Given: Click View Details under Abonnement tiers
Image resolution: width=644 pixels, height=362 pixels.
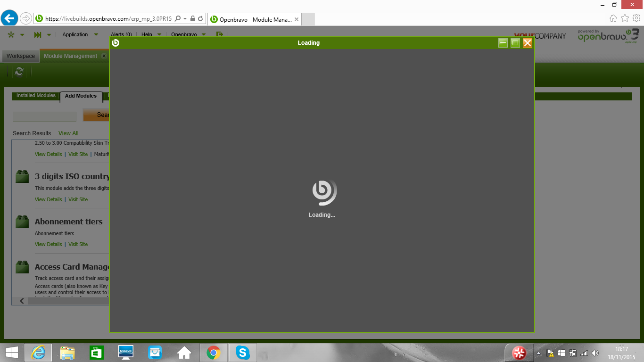Looking at the screenshot, I should click(48, 244).
